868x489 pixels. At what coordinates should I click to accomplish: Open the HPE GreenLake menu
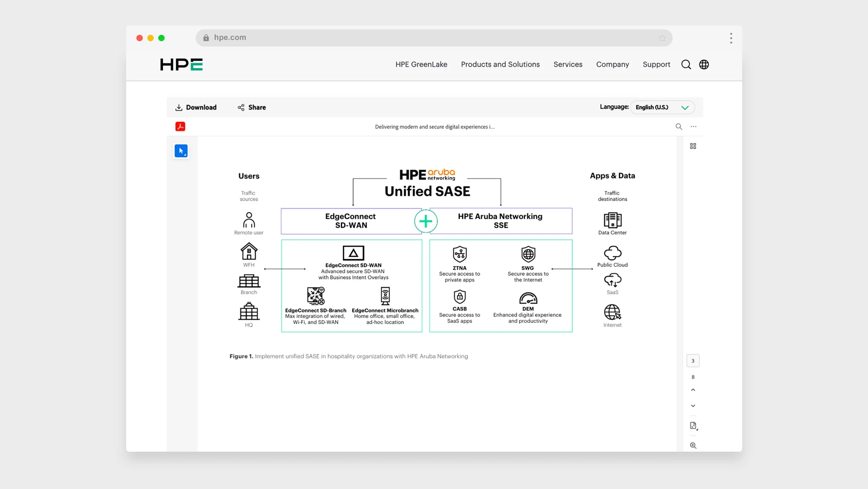point(421,65)
